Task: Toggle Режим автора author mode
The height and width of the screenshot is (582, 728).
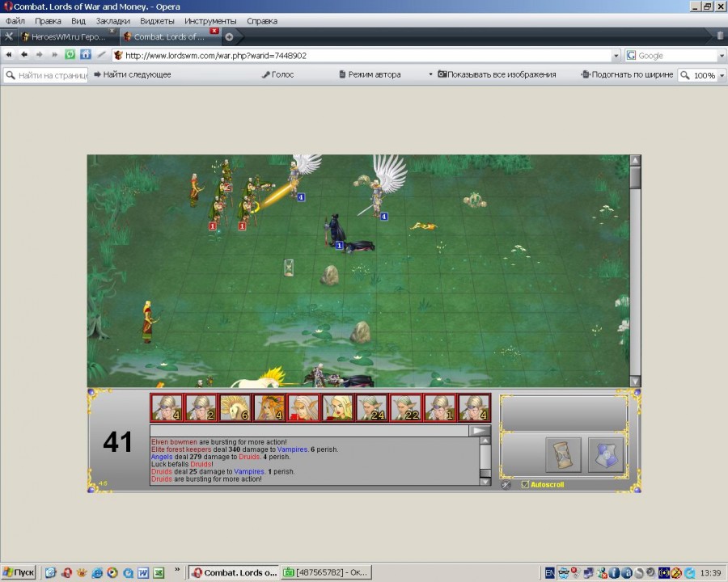Action: coord(370,74)
